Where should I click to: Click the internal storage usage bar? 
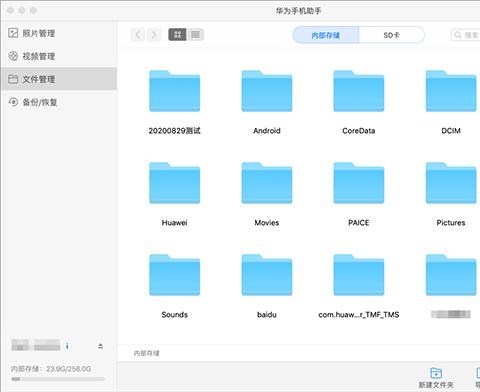58,379
